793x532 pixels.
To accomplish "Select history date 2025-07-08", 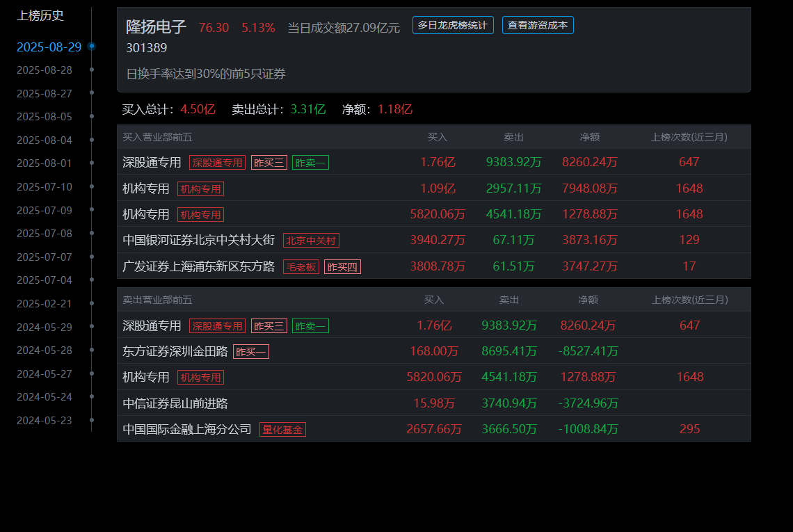I will 45,234.
